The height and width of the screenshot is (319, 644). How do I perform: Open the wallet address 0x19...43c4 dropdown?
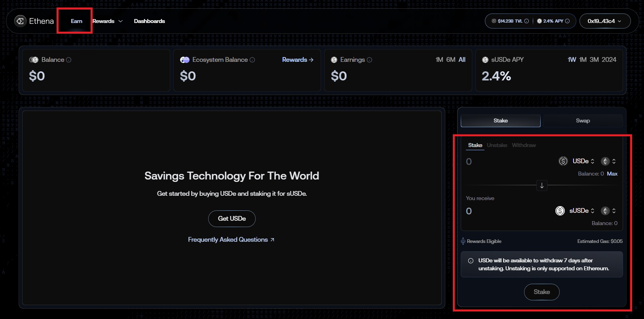click(604, 21)
